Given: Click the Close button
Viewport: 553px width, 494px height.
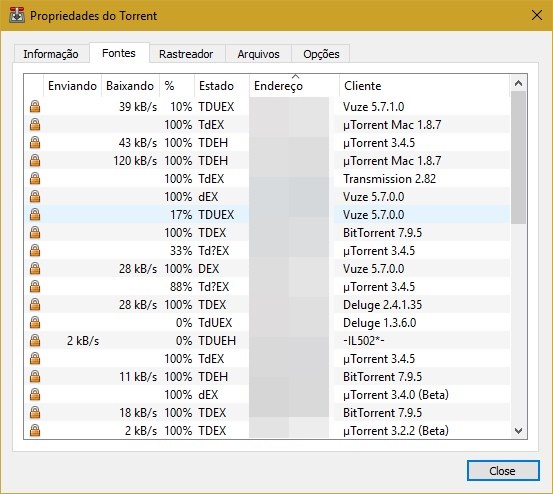Looking at the screenshot, I should pos(503,470).
